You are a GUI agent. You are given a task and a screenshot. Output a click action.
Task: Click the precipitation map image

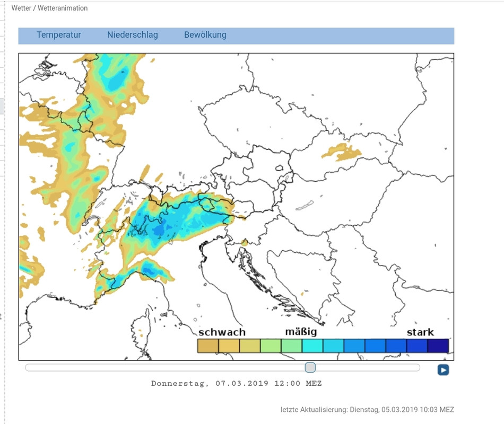[236, 207]
